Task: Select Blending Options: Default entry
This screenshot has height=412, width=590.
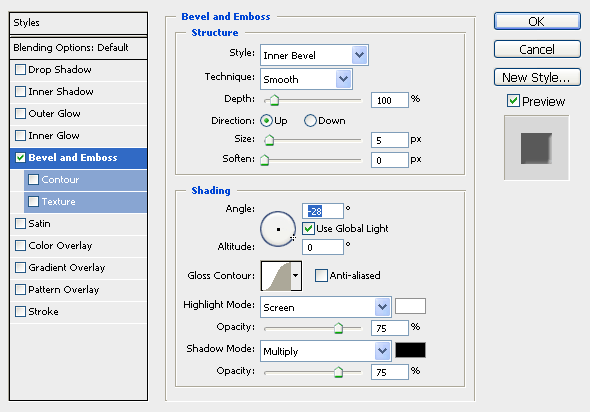Action: click(78, 48)
